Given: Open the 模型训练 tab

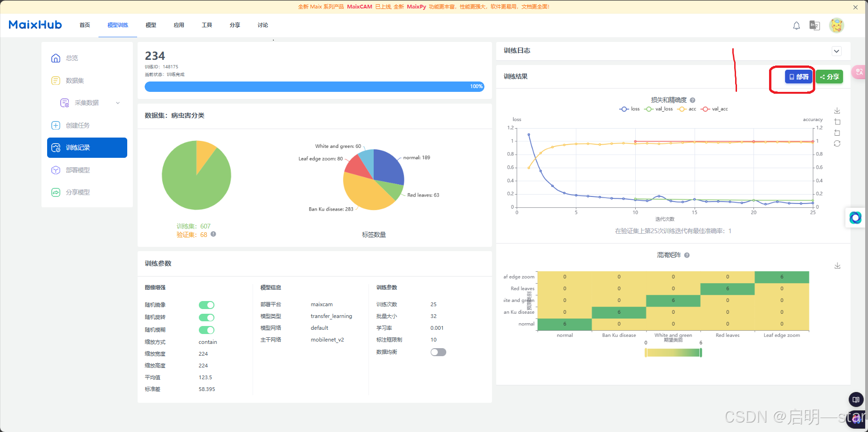Looking at the screenshot, I should (118, 25).
